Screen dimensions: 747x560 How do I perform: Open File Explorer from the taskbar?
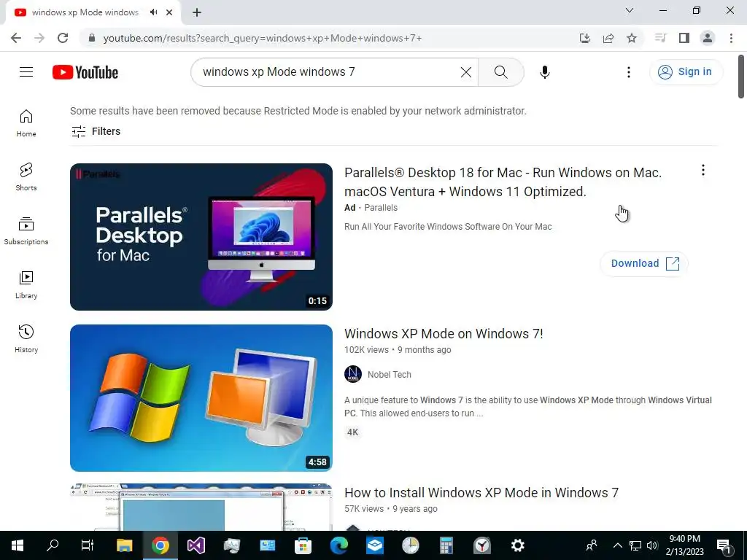coord(124,545)
